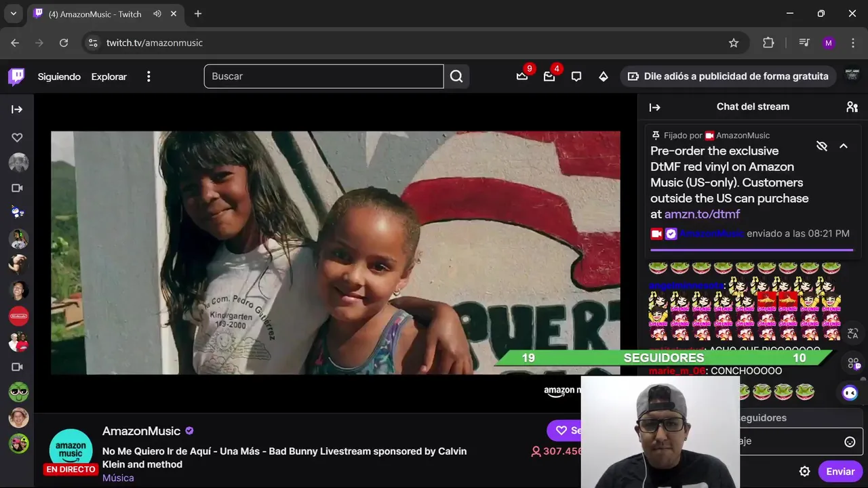The width and height of the screenshot is (868, 488).
Task: Click the twitch.tv/amazonmusic address bar
Action: coord(414,43)
